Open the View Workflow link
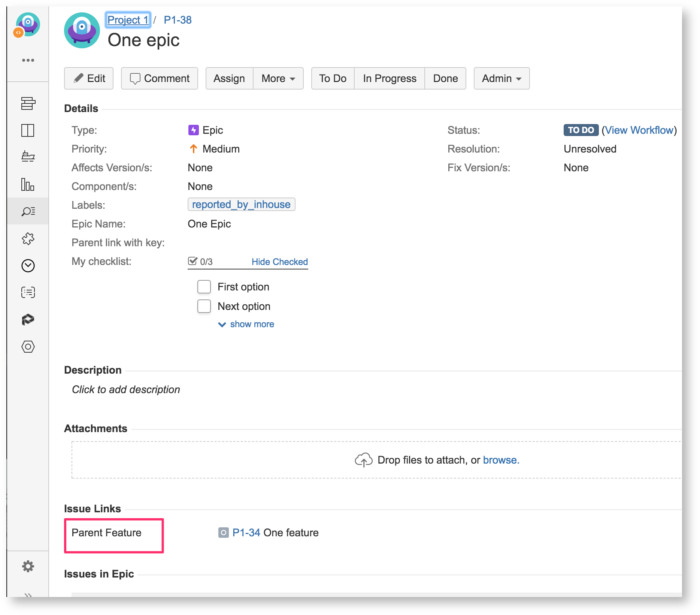 639,130
